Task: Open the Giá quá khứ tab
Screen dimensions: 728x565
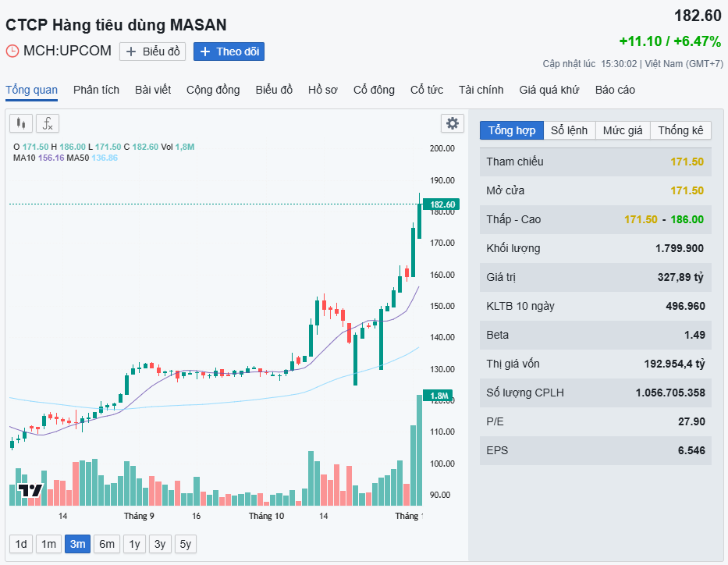Action: (x=549, y=90)
